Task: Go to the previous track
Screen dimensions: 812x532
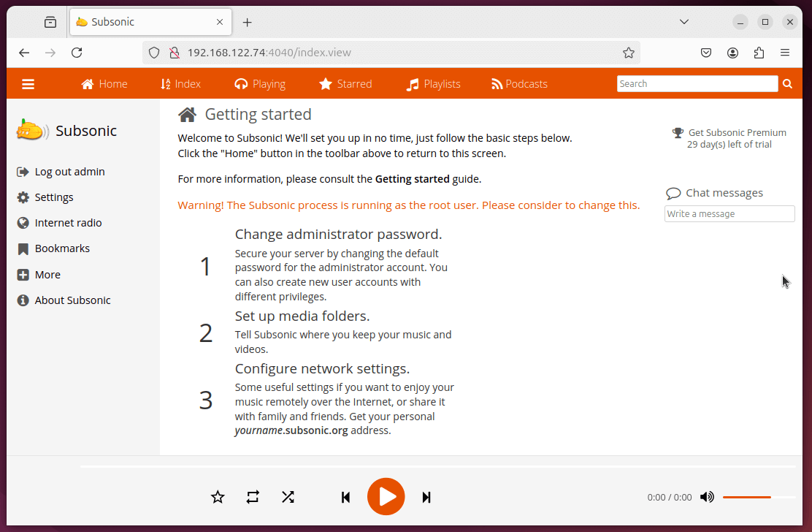Action: pyautogui.click(x=345, y=498)
